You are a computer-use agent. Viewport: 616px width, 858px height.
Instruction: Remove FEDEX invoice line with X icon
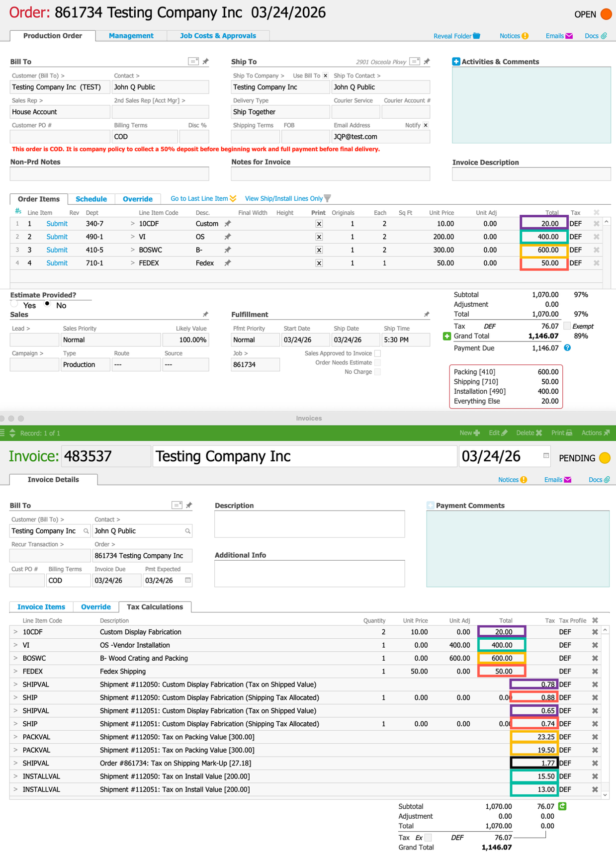point(595,671)
